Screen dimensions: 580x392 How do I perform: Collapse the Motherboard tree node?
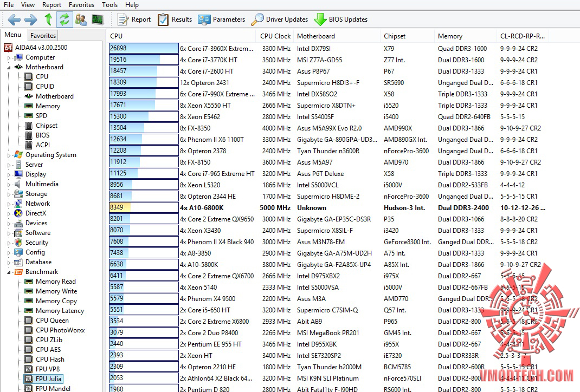pos(9,67)
